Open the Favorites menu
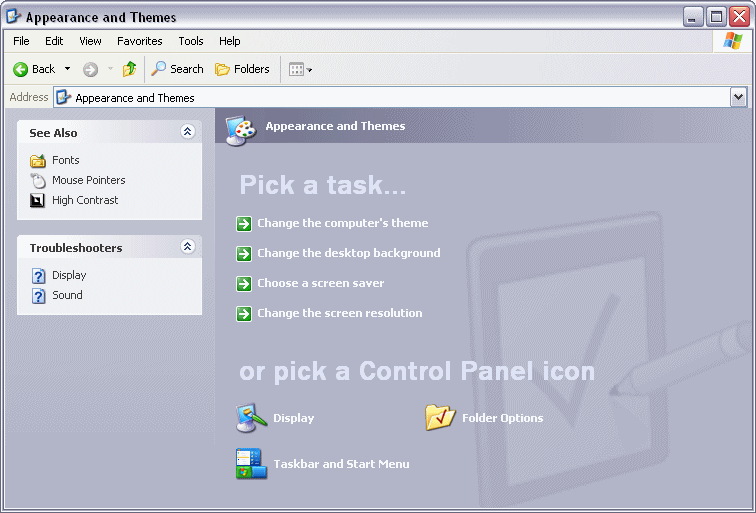This screenshot has height=513, width=756. tap(139, 41)
